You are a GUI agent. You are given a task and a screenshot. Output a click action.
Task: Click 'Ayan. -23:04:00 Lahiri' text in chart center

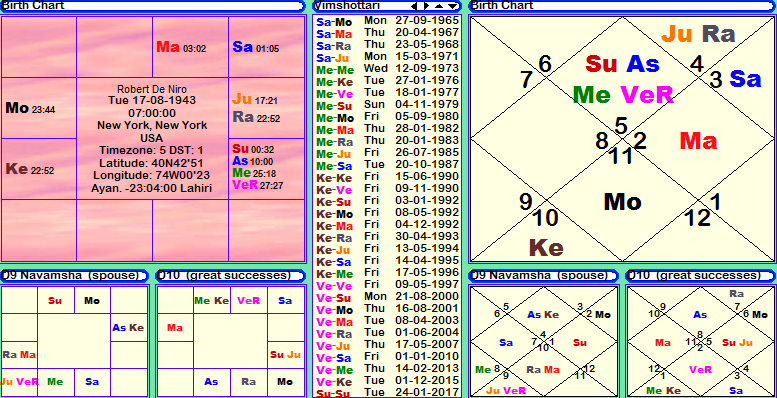click(x=152, y=188)
